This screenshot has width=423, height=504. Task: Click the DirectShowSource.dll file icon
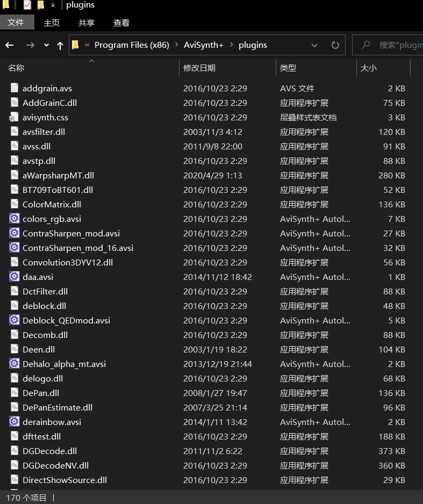point(14,480)
